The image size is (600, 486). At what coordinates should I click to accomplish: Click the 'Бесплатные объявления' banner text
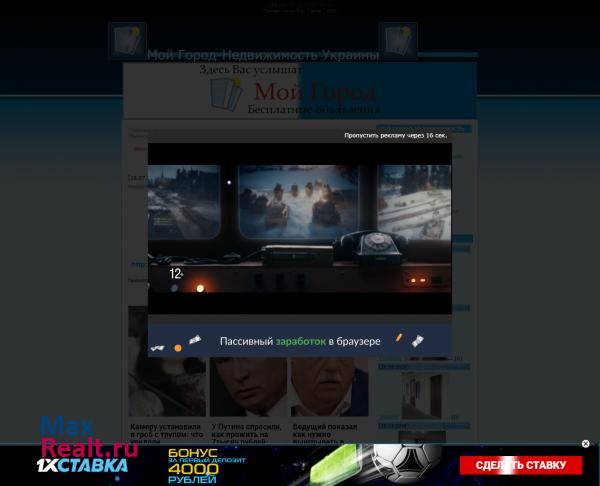pos(314,109)
